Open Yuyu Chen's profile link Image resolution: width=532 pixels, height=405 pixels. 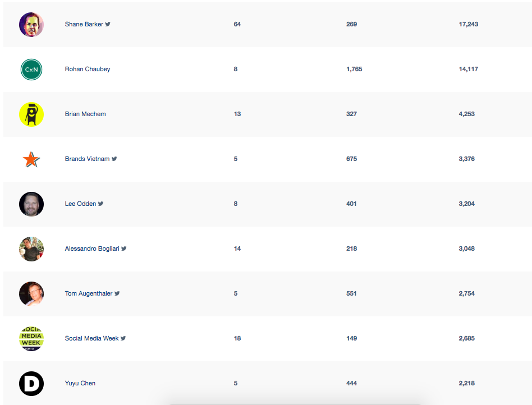point(80,383)
